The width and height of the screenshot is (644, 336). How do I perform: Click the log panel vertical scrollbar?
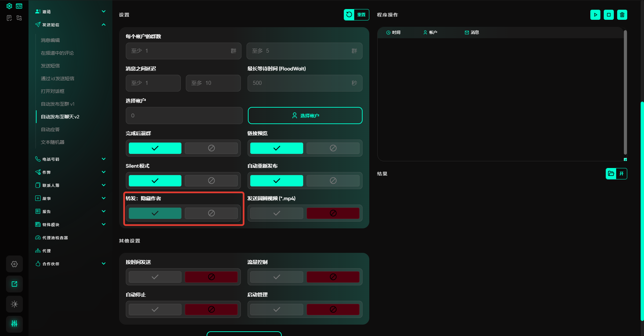click(625, 92)
